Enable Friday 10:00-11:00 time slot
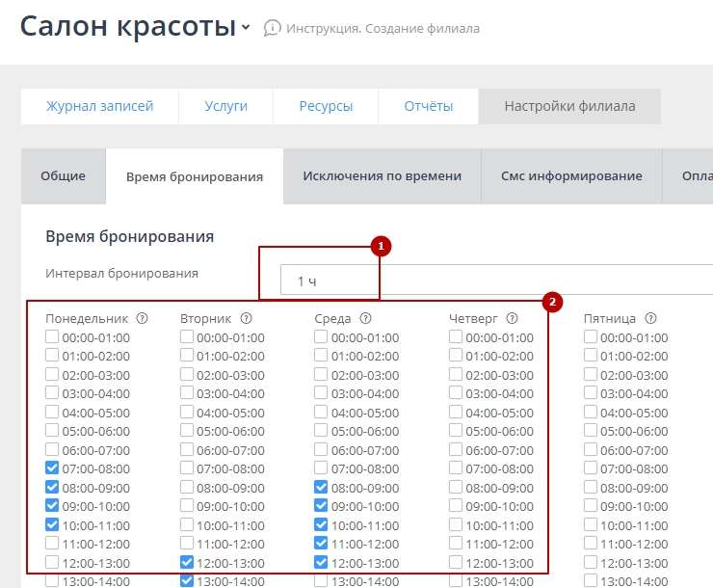Viewport: 713px width, 588px height. click(x=591, y=524)
